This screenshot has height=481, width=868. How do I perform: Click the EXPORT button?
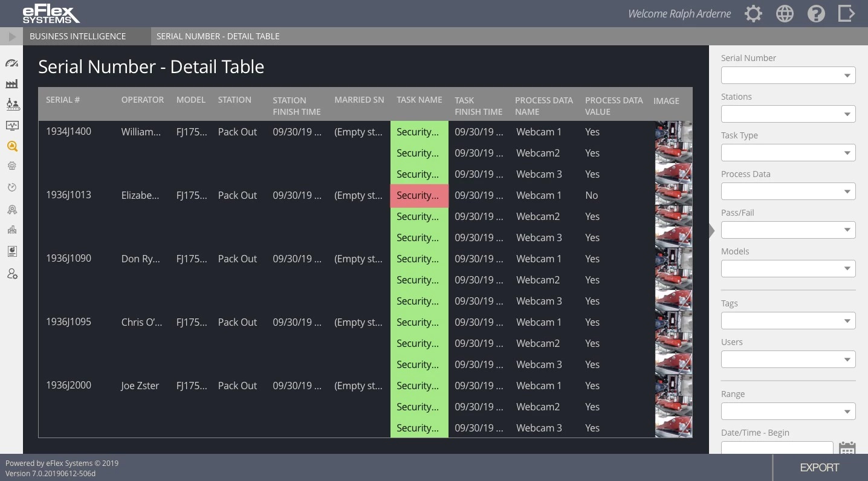tap(819, 467)
